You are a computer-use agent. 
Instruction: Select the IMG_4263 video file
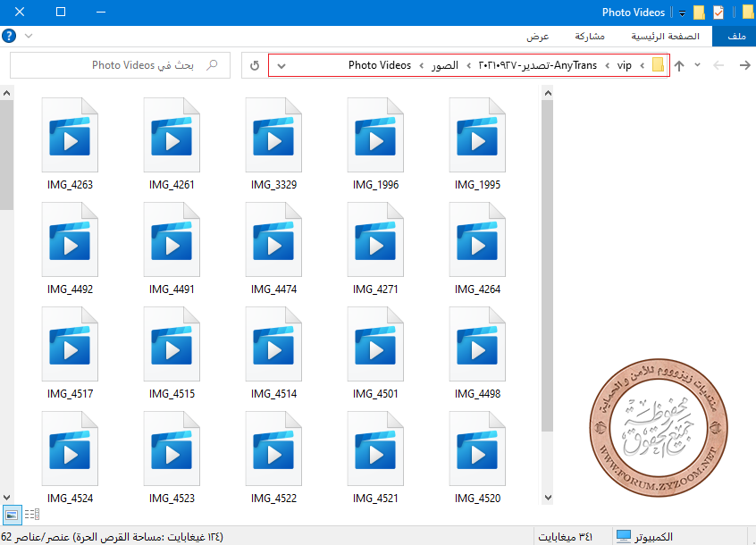click(x=70, y=144)
